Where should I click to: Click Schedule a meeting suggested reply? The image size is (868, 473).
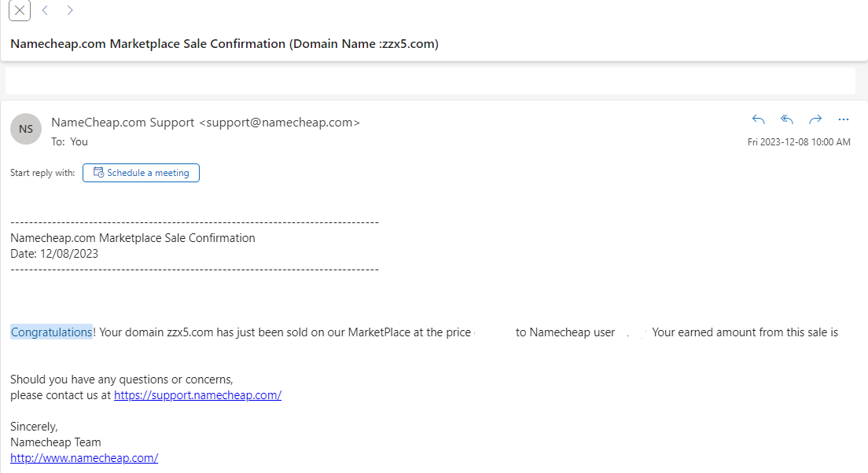142,173
